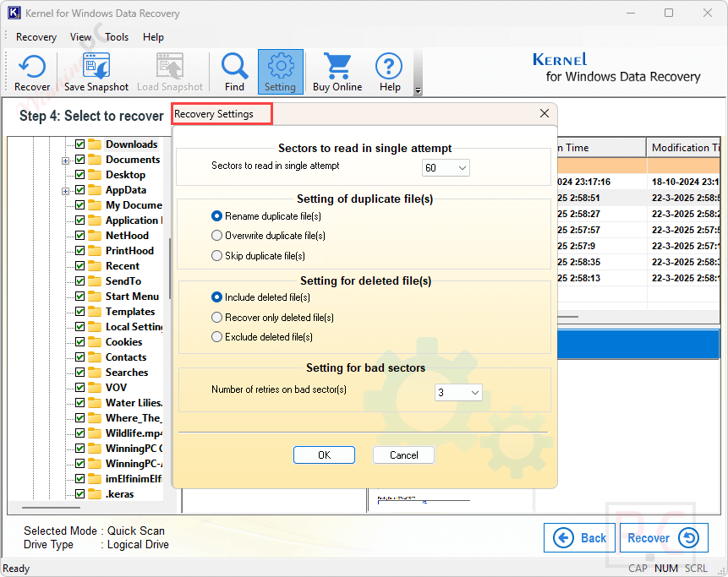Click the NUM status bar indicator
Viewport: 728px width, 577px height.
coord(665,569)
